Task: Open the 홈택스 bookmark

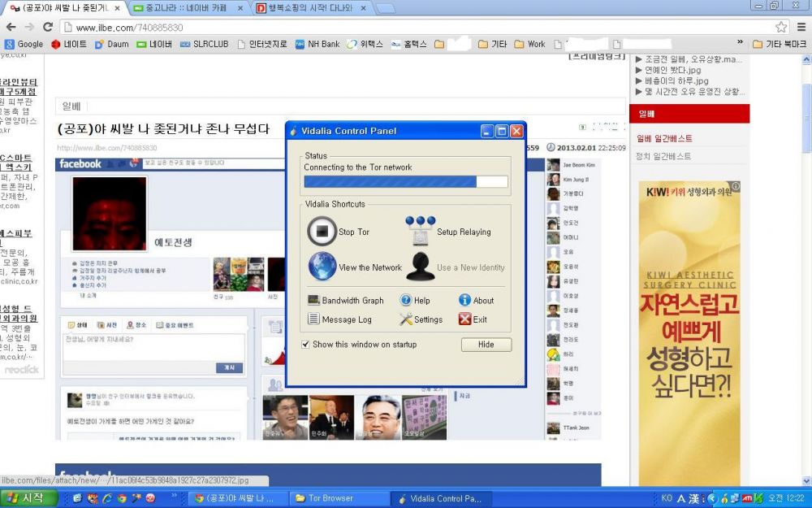Action: coord(408,44)
